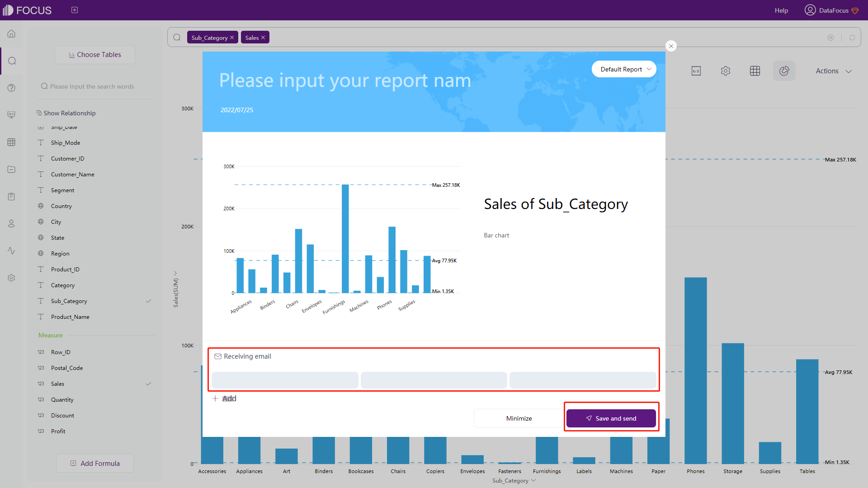This screenshot has width=868, height=488.
Task: Click the FOCUS logo
Action: click(27, 10)
